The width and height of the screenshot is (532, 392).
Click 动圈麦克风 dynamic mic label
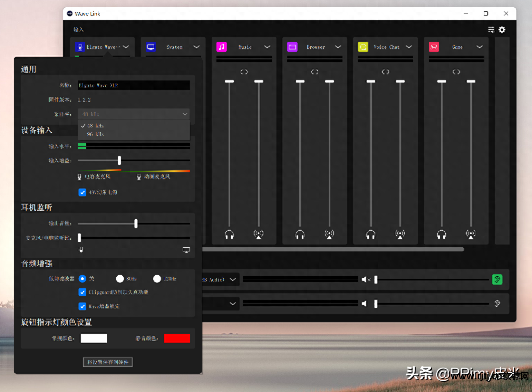(x=157, y=176)
